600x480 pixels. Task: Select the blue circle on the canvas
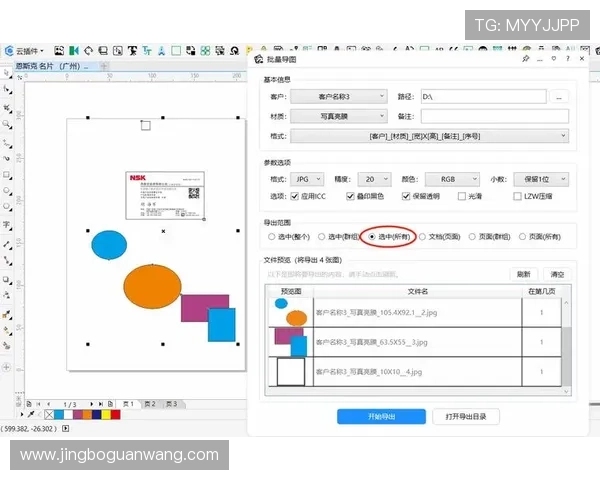pyautogui.click(x=109, y=245)
